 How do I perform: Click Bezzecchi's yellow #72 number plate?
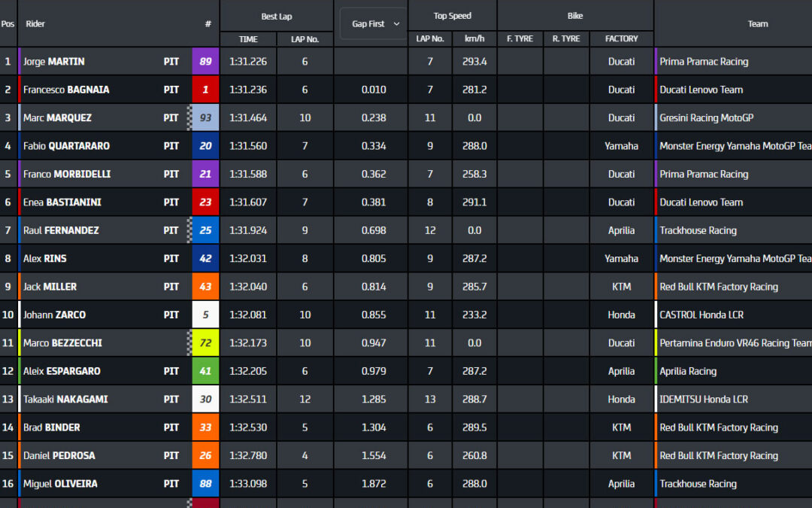click(205, 342)
